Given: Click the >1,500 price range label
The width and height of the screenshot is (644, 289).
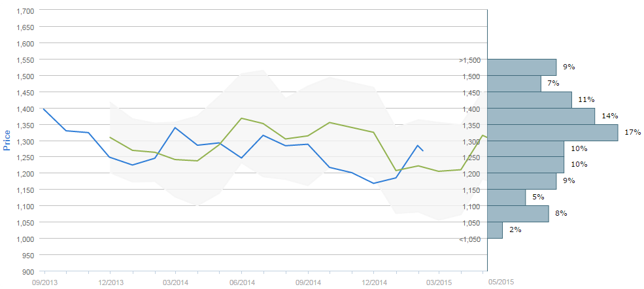Looking at the screenshot, I should [469, 60].
